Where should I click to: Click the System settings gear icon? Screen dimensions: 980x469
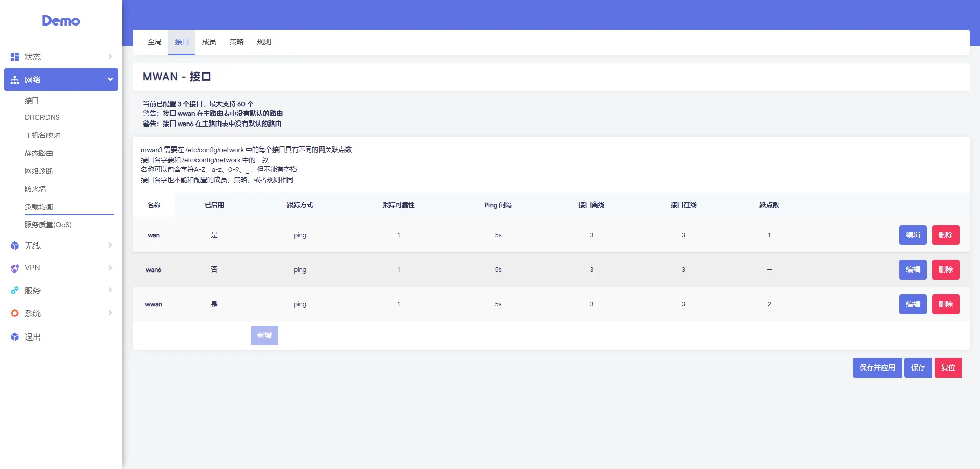15,313
